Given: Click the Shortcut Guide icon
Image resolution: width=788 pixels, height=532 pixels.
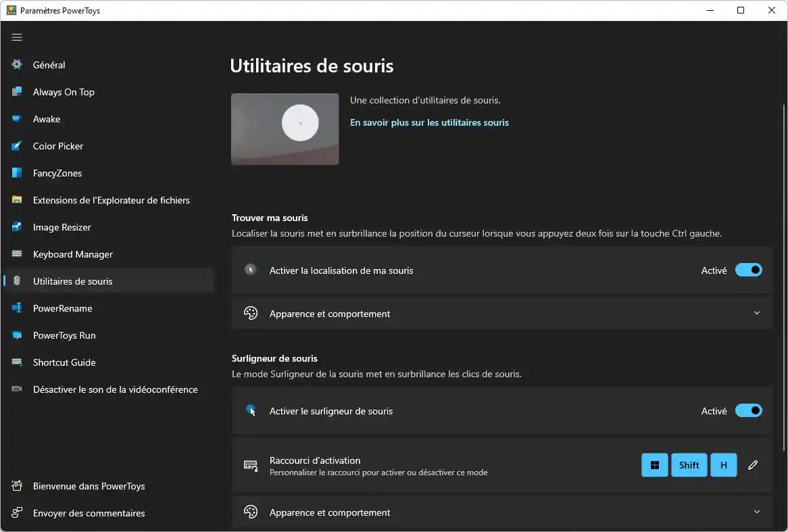Looking at the screenshot, I should [x=17, y=362].
